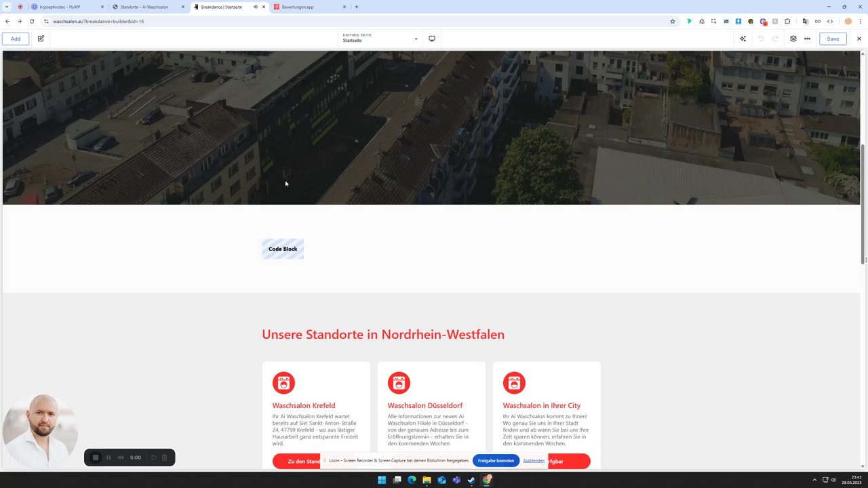Screen dimensions: 868x488
Task: Restart the Loom recording icon
Action: [153, 457]
